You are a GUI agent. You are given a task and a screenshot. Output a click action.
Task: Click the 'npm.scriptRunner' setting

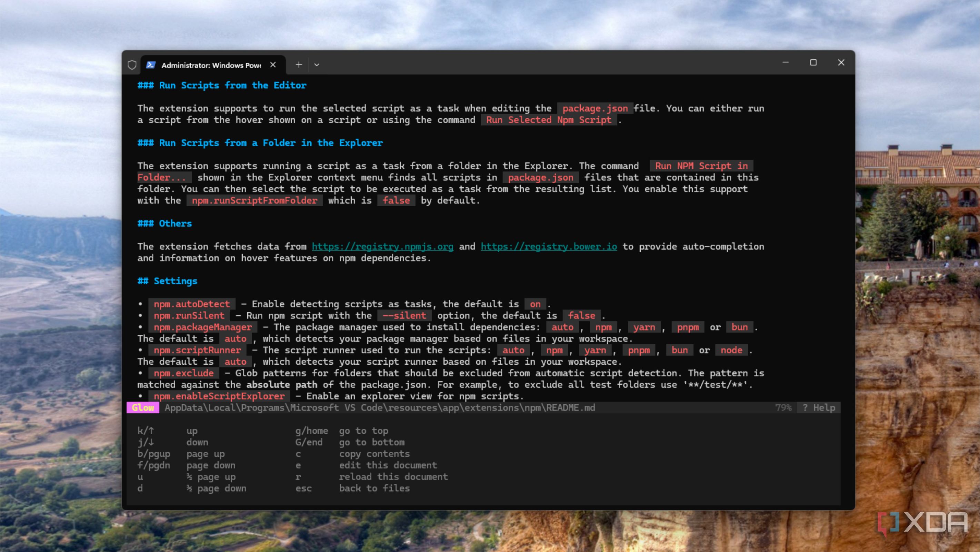198,350
